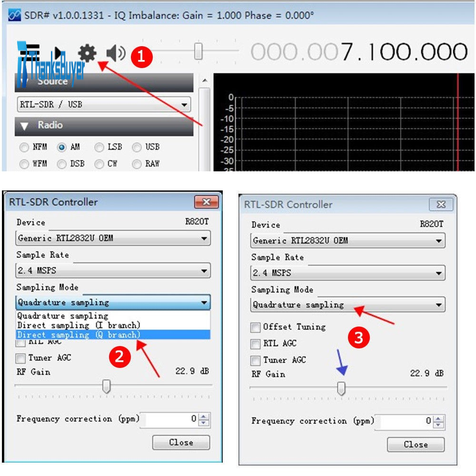Choose Quadrature sampling from the list
Image resolution: width=476 pixels, height=476 pixels.
113,316
